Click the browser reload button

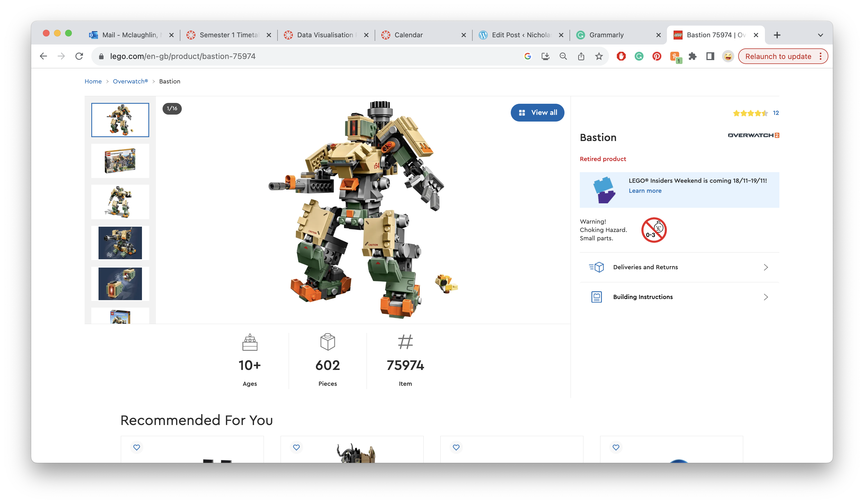[x=79, y=56]
